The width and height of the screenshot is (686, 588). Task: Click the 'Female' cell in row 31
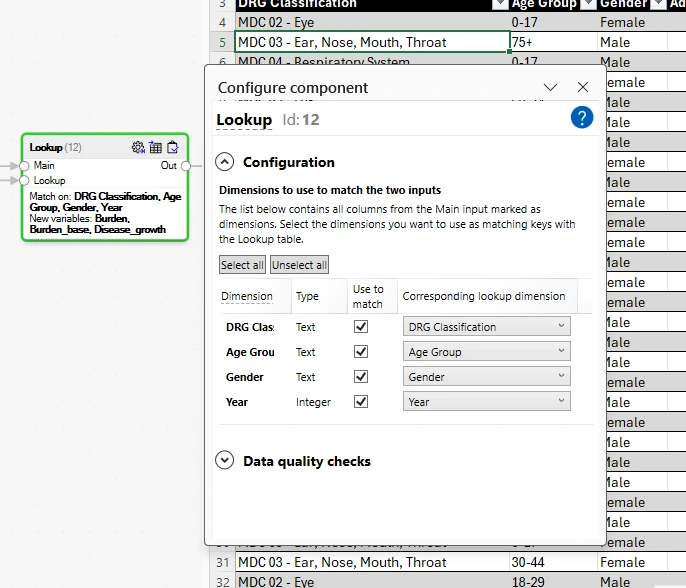(633, 562)
